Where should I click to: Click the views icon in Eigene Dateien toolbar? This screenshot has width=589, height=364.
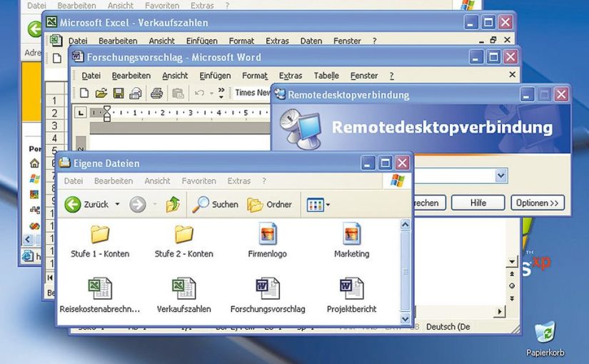(315, 205)
